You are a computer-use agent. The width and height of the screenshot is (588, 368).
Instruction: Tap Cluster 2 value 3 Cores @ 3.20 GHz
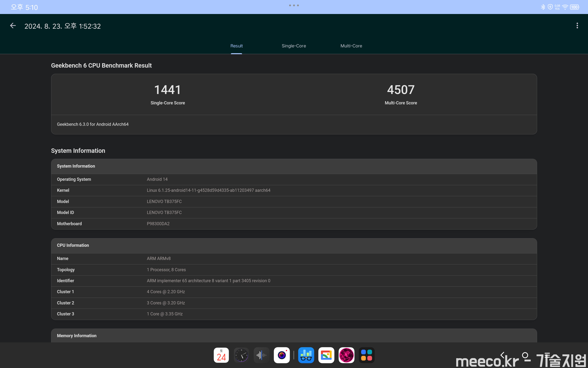pyautogui.click(x=166, y=303)
